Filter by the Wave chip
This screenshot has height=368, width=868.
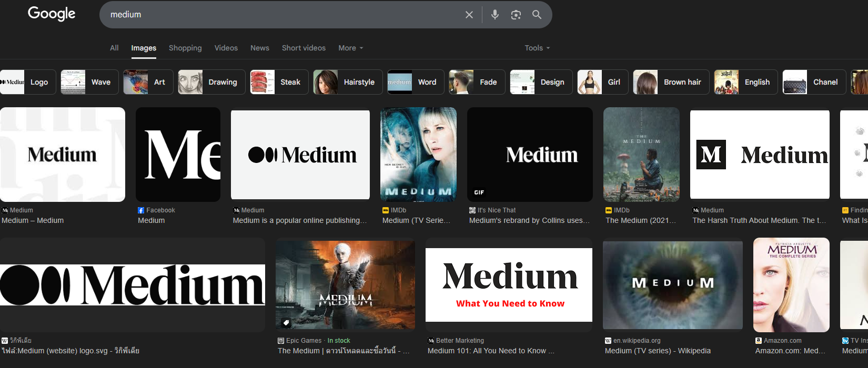pos(89,82)
